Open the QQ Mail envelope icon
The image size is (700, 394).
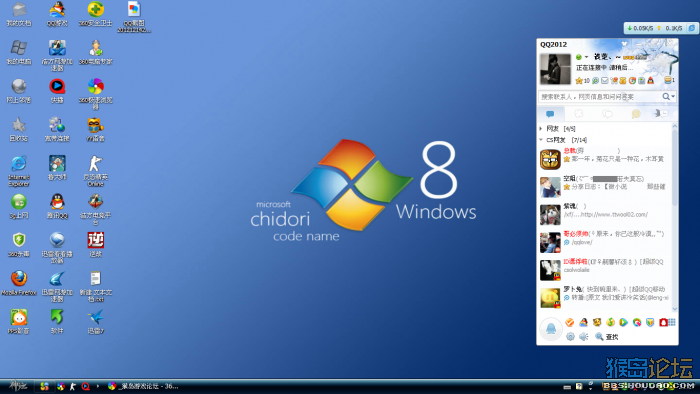[x=604, y=81]
